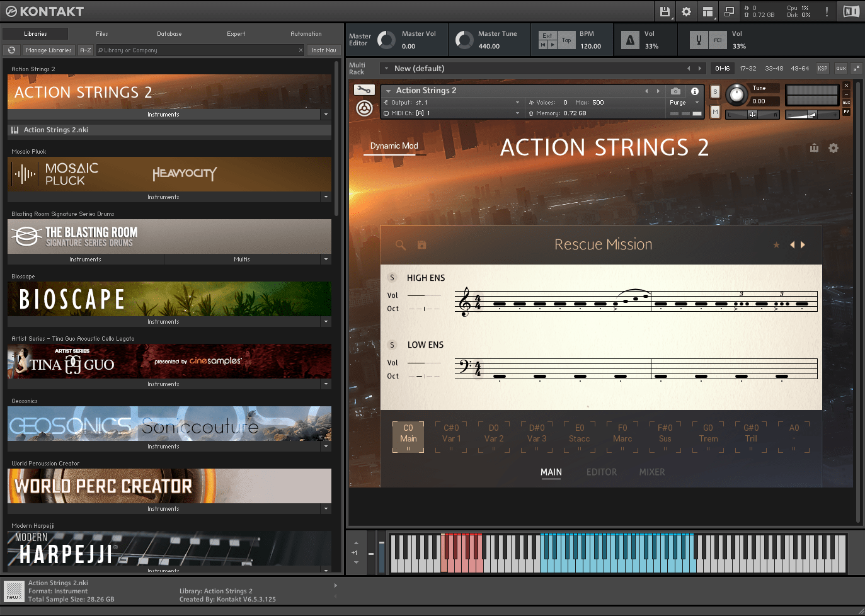Save the Rescue Mission preset
The width and height of the screenshot is (865, 616).
tap(421, 245)
